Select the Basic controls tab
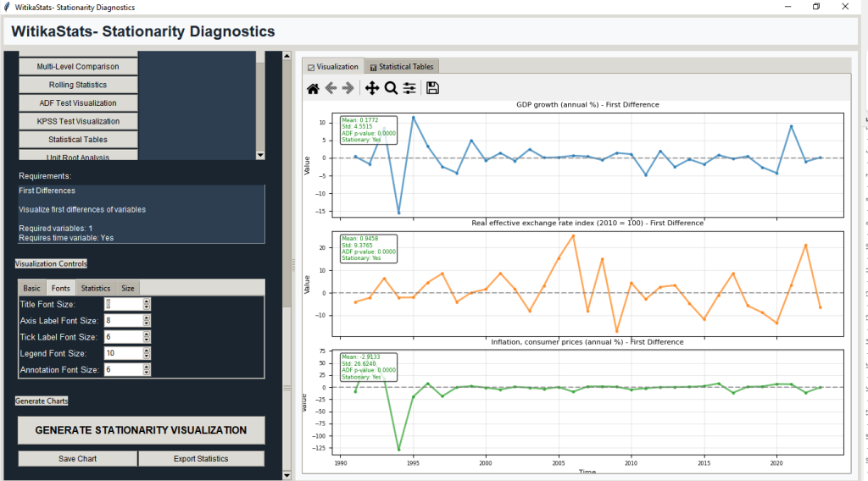 coord(31,288)
